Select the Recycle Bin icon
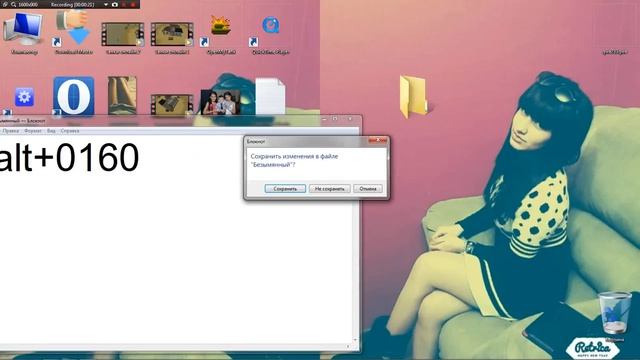The height and width of the screenshot is (360, 640). click(614, 313)
